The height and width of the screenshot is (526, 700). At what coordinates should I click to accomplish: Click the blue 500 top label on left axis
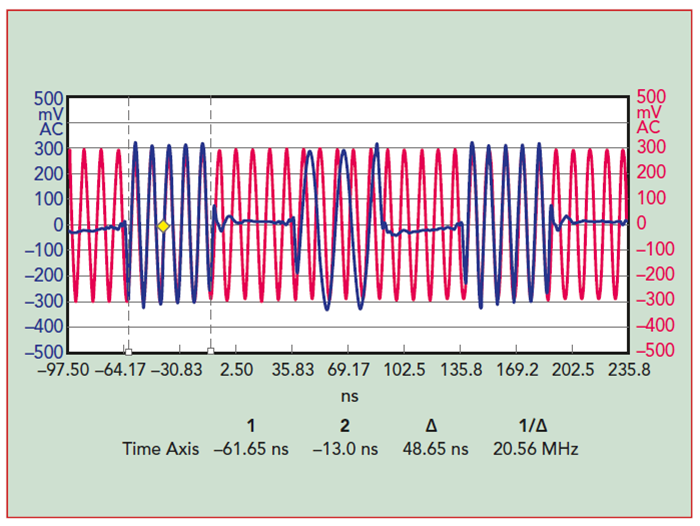click(x=50, y=99)
